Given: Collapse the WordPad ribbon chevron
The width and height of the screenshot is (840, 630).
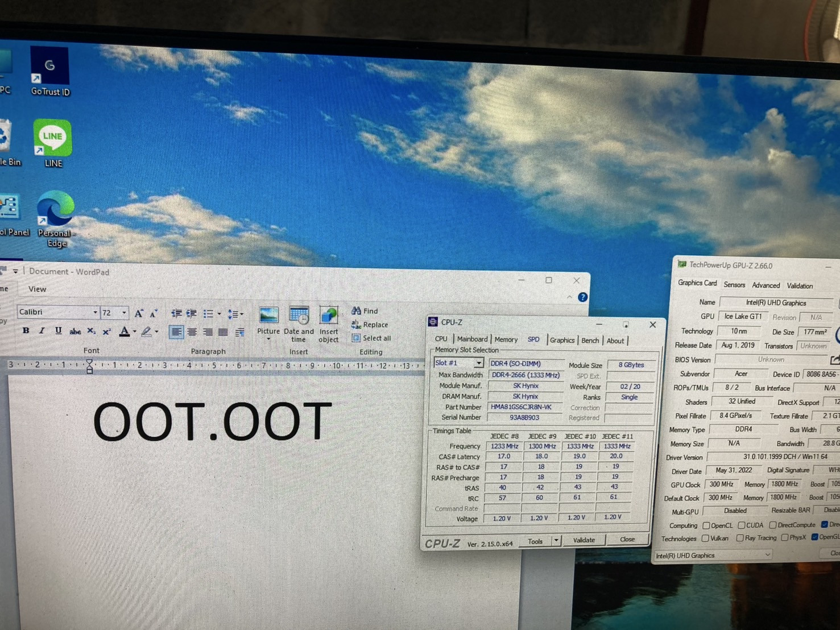Looking at the screenshot, I should click(569, 297).
